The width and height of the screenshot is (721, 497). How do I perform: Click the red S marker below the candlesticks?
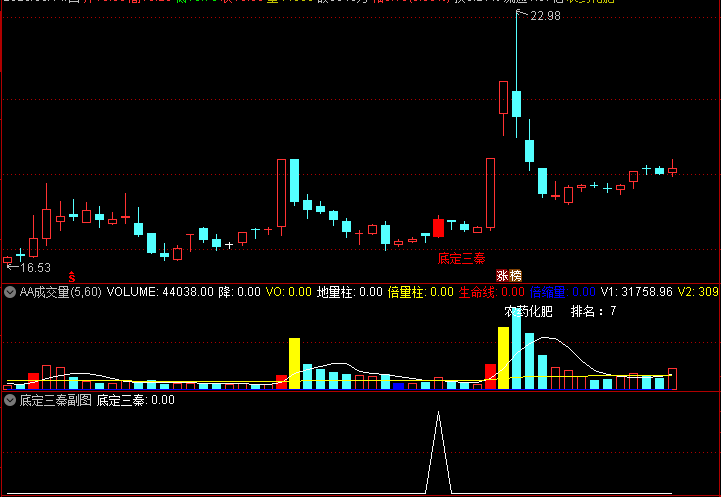72,277
